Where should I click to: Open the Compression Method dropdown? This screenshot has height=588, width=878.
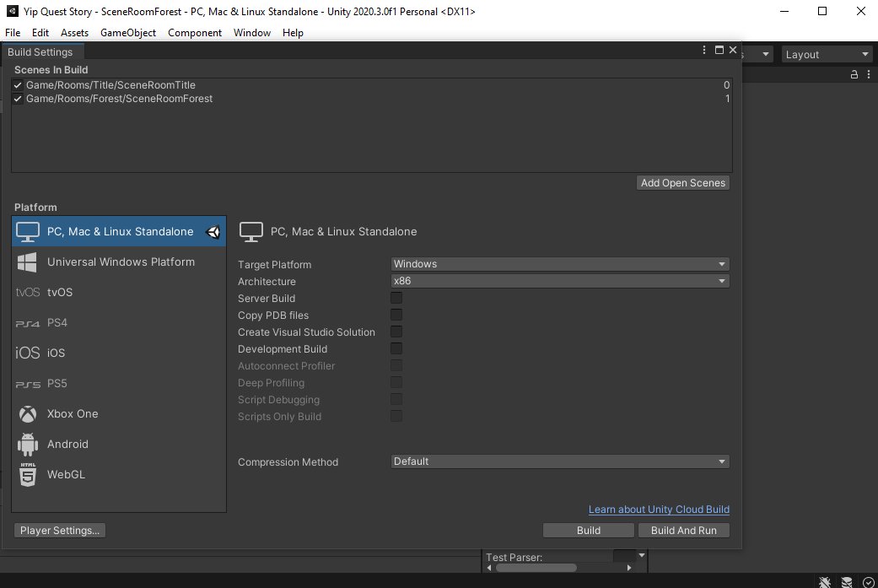[560, 461]
